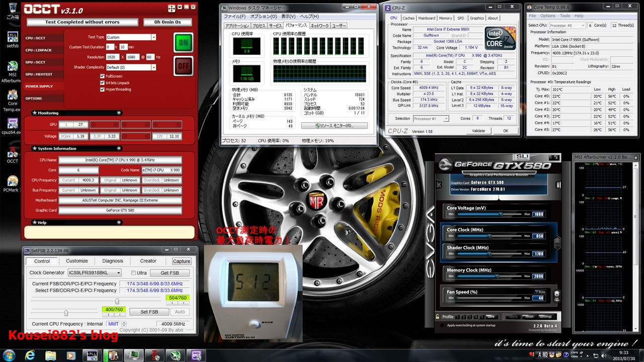Expand the Help section arrow in OCCT
644x362 pixels.
click(x=119, y=223)
